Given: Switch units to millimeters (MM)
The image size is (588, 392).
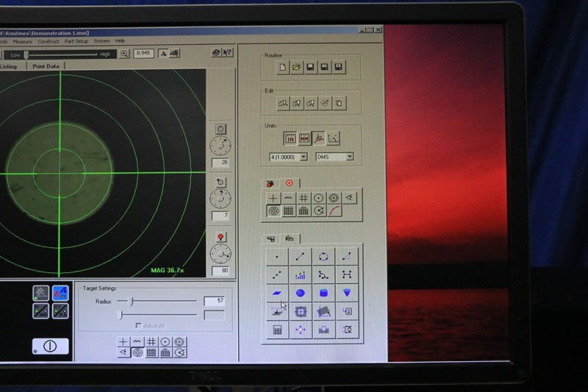Looking at the screenshot, I should point(304,138).
